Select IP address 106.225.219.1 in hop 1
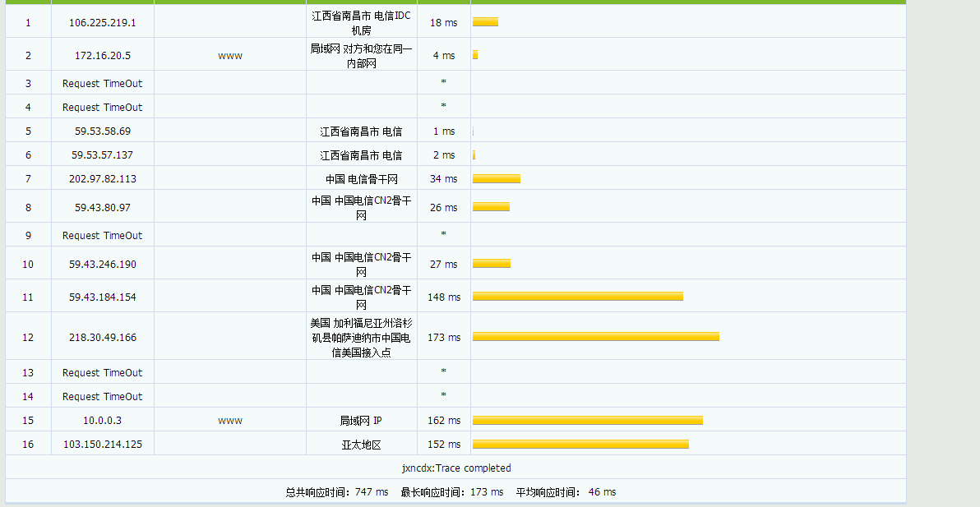980x507 pixels. [x=103, y=22]
